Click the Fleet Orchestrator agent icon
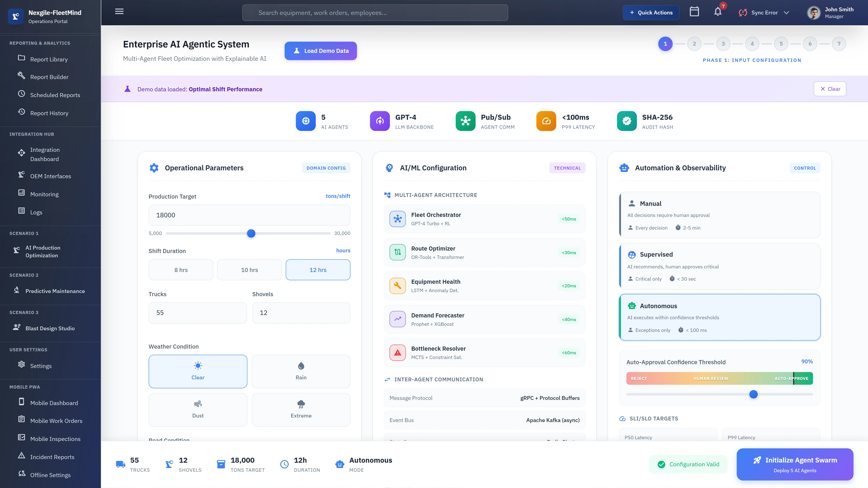Image resolution: width=868 pixels, height=488 pixels. point(398,218)
